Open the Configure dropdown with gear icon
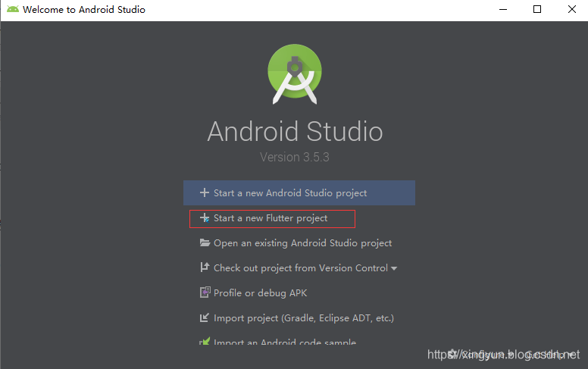The width and height of the screenshot is (588, 369). (480, 354)
